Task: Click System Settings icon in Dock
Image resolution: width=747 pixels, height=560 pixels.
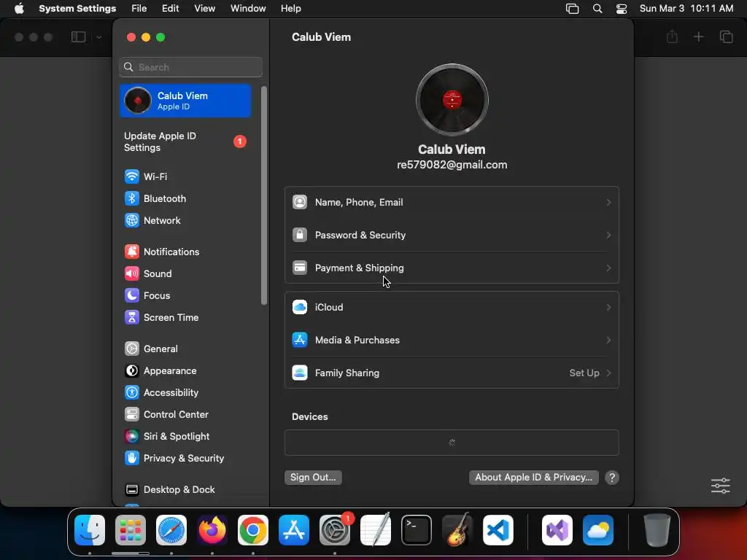Action: (x=335, y=530)
